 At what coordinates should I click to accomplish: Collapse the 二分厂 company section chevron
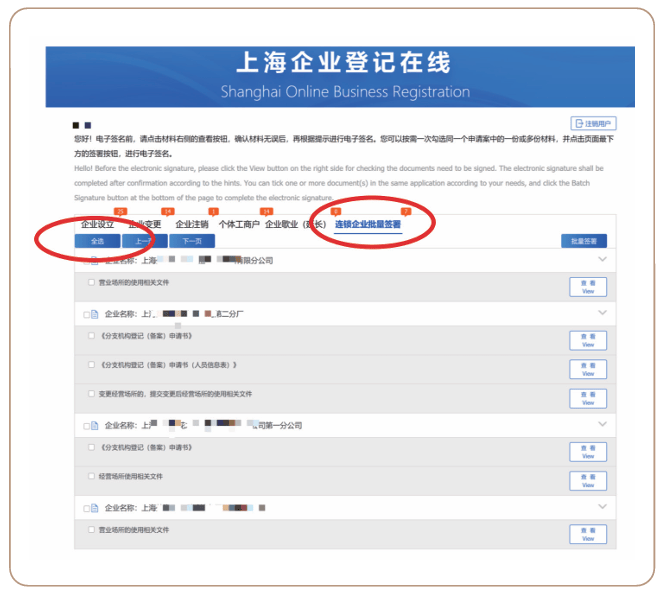pos(602,313)
